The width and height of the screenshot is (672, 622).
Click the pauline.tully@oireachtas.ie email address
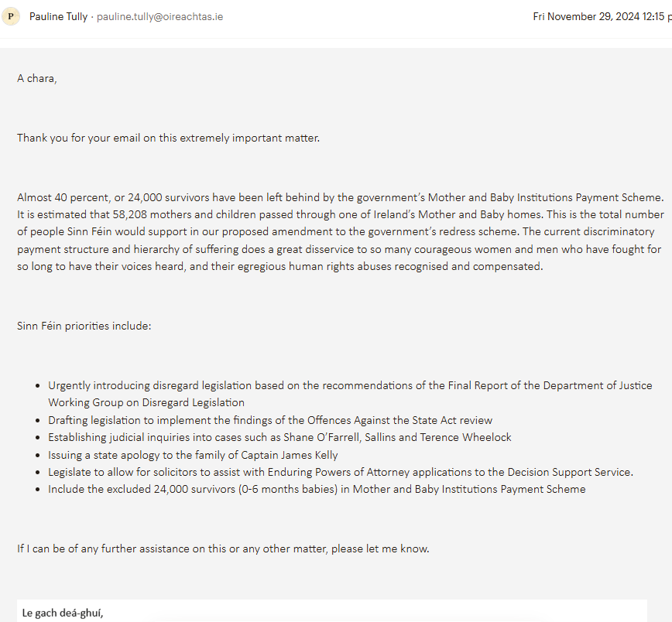tap(159, 16)
